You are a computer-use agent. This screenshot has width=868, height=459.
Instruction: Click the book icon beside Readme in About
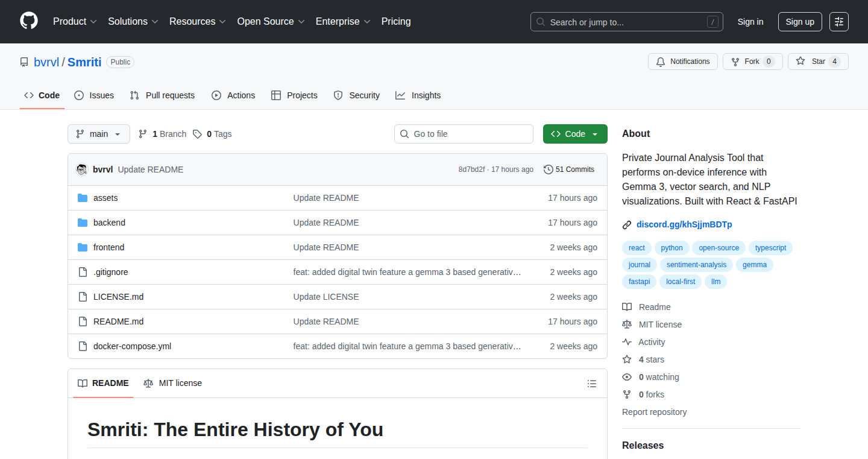(x=627, y=307)
